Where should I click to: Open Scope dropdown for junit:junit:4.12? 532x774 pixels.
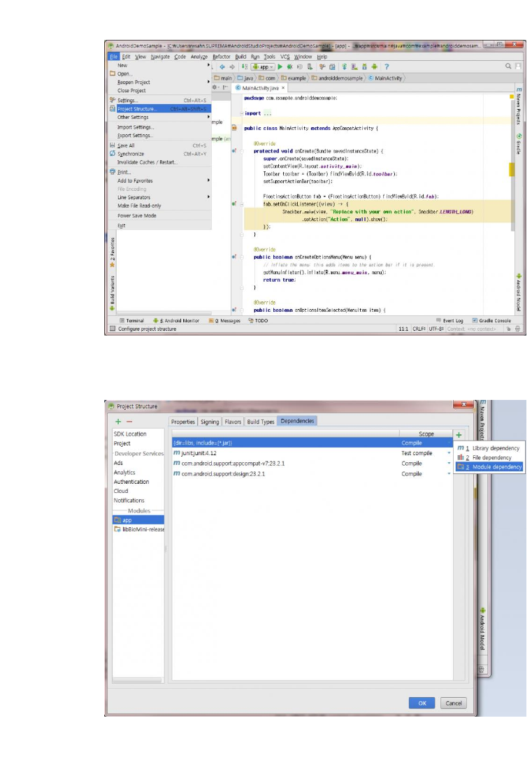[449, 453]
